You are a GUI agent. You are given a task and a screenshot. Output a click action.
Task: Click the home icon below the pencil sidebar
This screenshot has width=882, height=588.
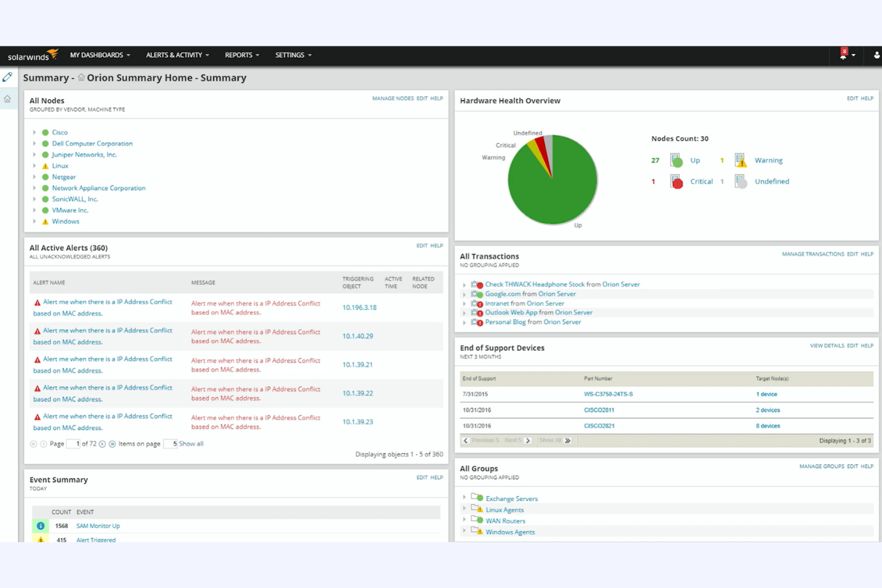point(8,99)
